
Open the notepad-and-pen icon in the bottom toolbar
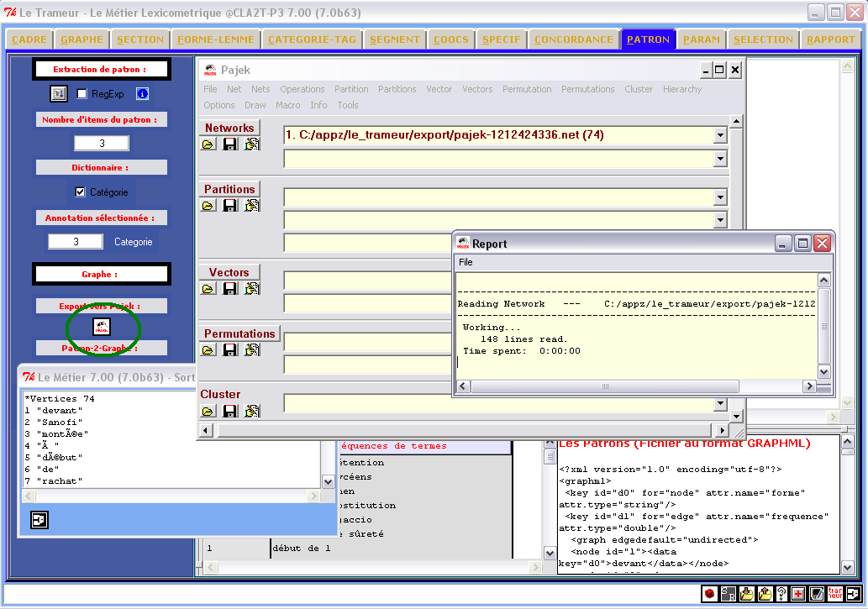(x=817, y=594)
